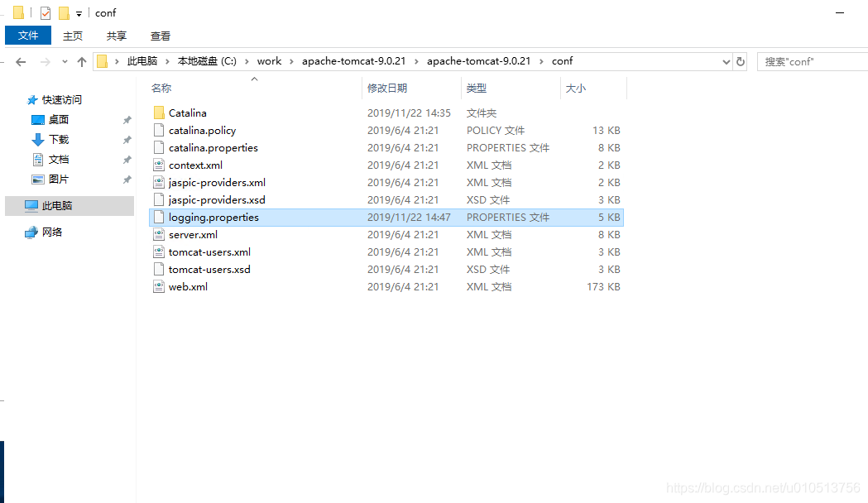Open the Catalina folder icon

pyautogui.click(x=159, y=113)
